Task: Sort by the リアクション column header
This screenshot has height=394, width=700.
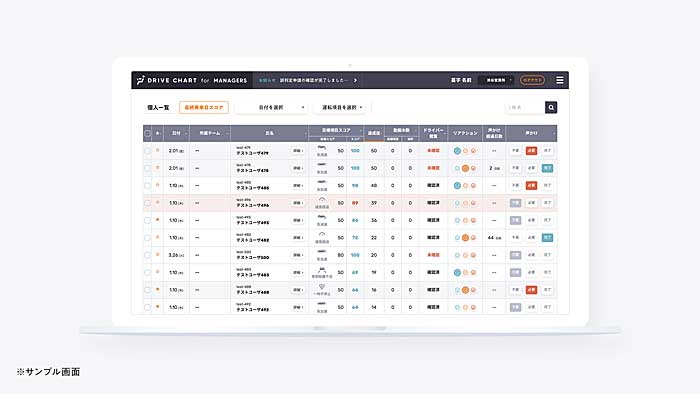Action: point(465,133)
